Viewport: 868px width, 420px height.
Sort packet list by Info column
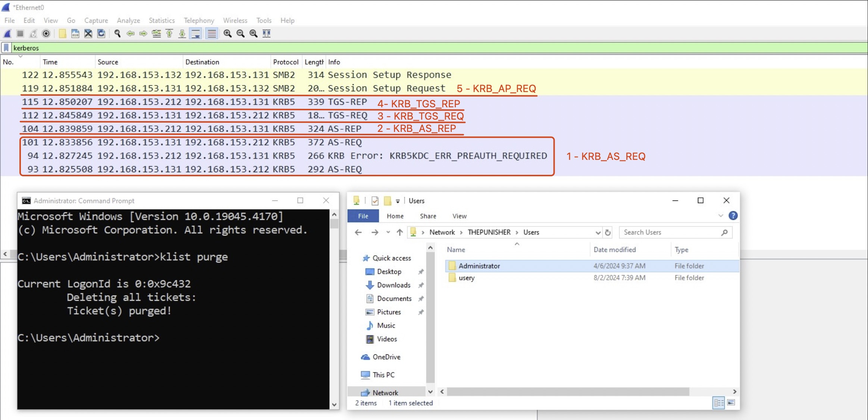[597, 62]
